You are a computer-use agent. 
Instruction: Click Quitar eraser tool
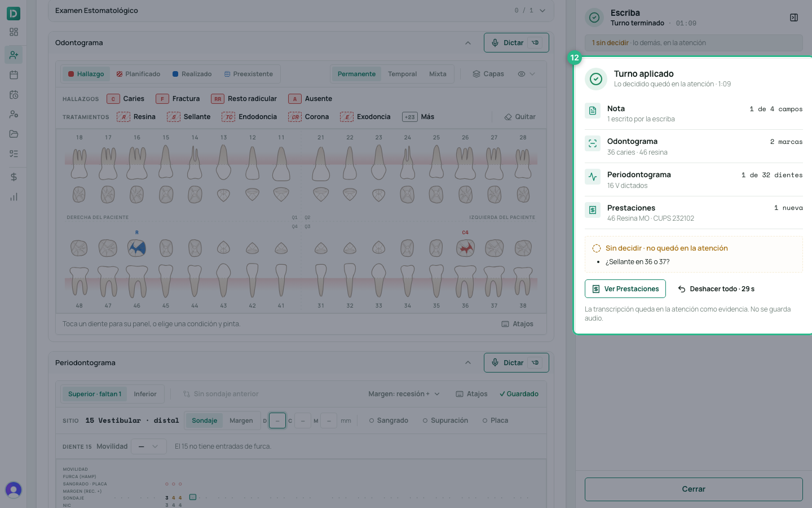[520, 117]
